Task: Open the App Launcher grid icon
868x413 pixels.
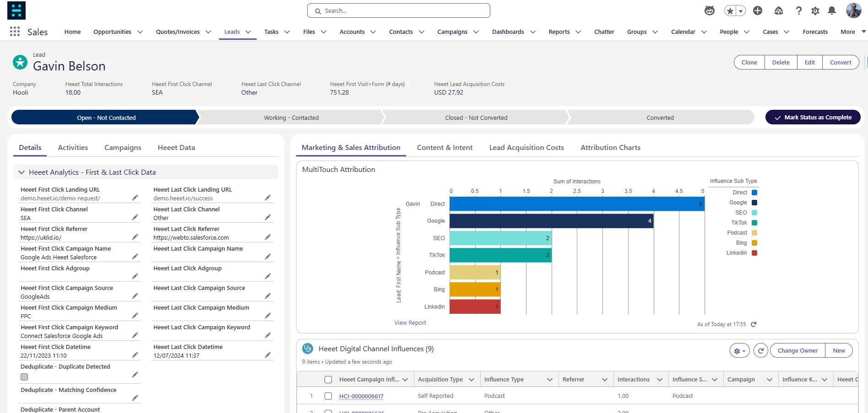Action: click(x=15, y=32)
